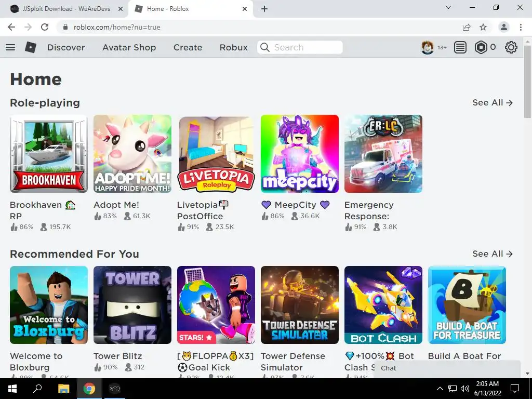Click the Roblox logo icon
This screenshot has width=532, height=399.
pos(31,47)
